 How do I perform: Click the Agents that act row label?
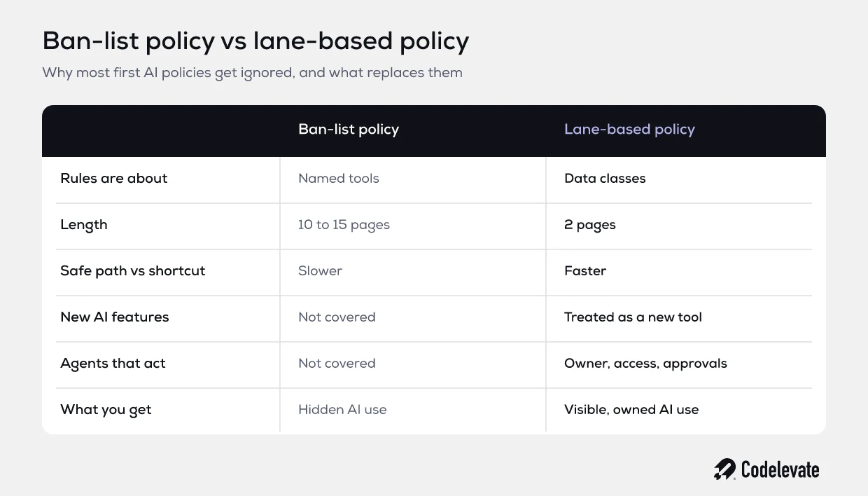point(113,364)
